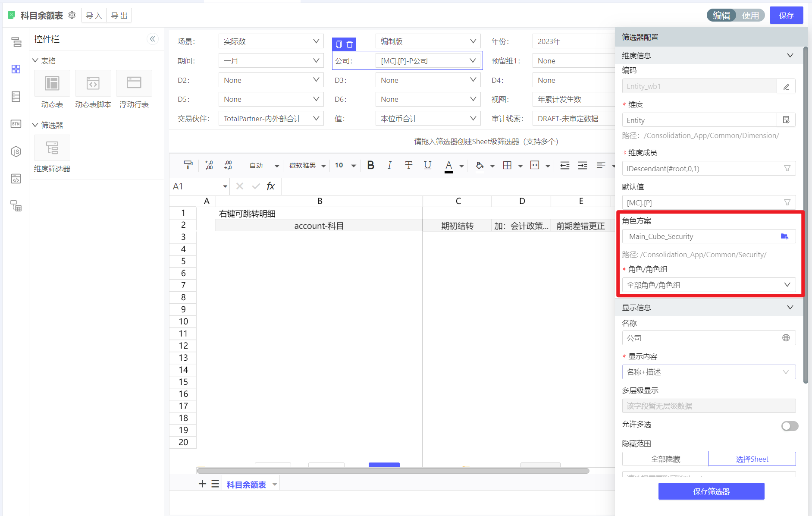812x516 pixels.
Task: Click the 导入 menu button
Action: click(94, 16)
